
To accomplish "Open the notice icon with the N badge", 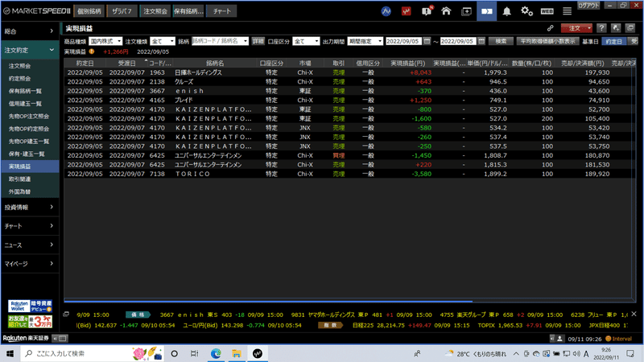I will [x=427, y=11].
